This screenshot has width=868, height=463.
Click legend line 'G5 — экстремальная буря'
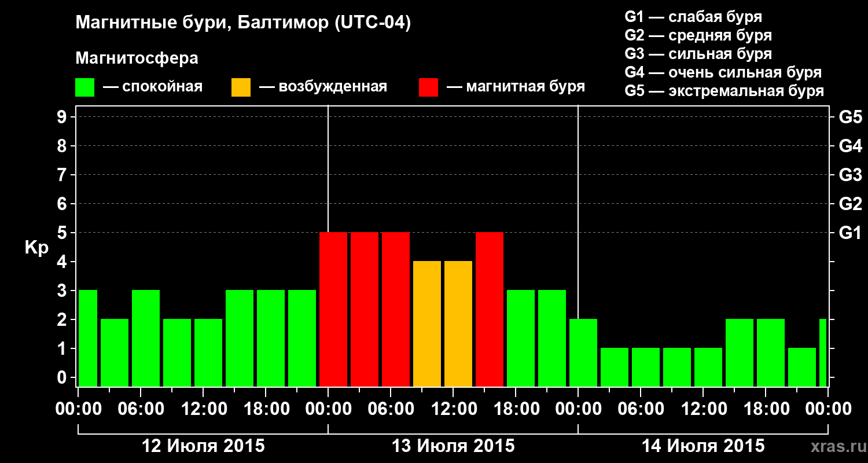724,91
